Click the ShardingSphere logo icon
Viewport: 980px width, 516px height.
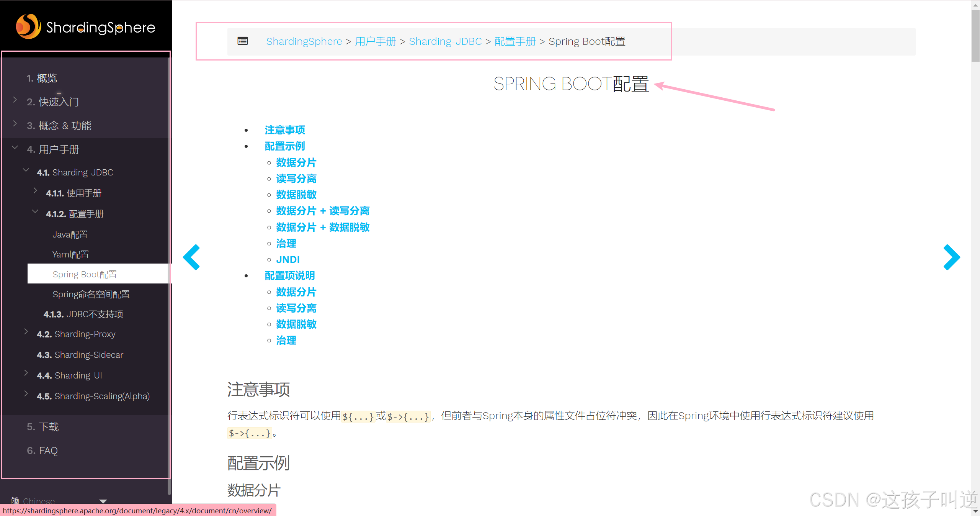[x=28, y=26]
